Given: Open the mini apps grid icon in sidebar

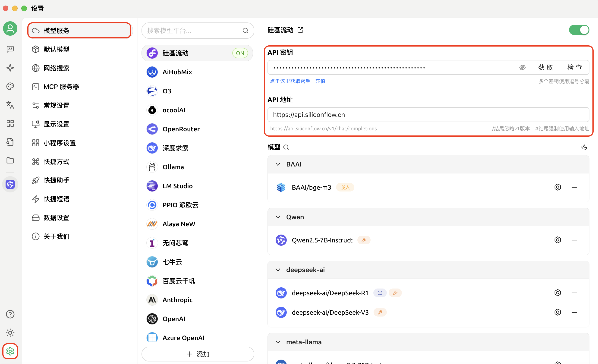Looking at the screenshot, I should click(10, 123).
